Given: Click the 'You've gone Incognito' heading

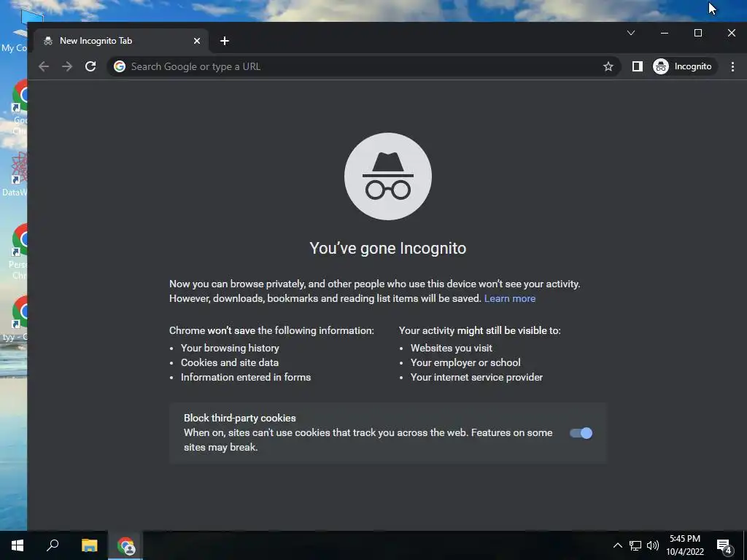Looking at the screenshot, I should [388, 248].
